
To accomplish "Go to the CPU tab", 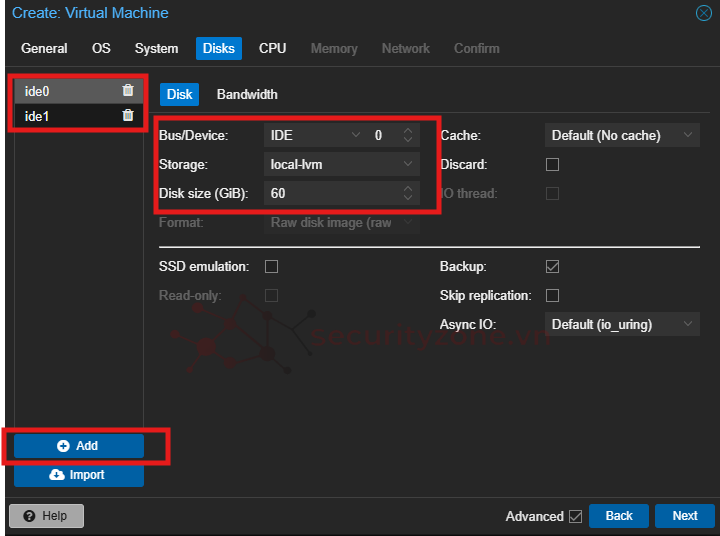I will coord(272,48).
